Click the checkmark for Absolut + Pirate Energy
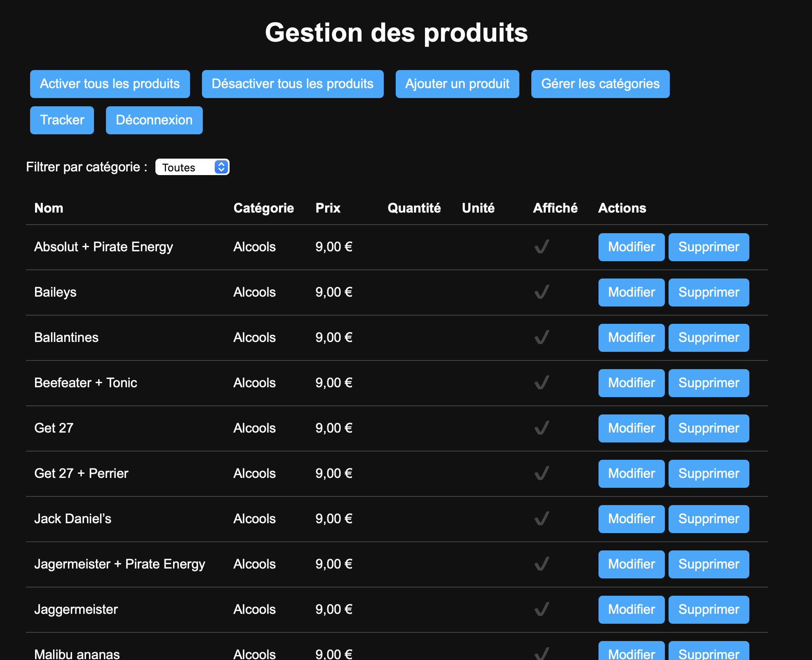 pos(542,247)
